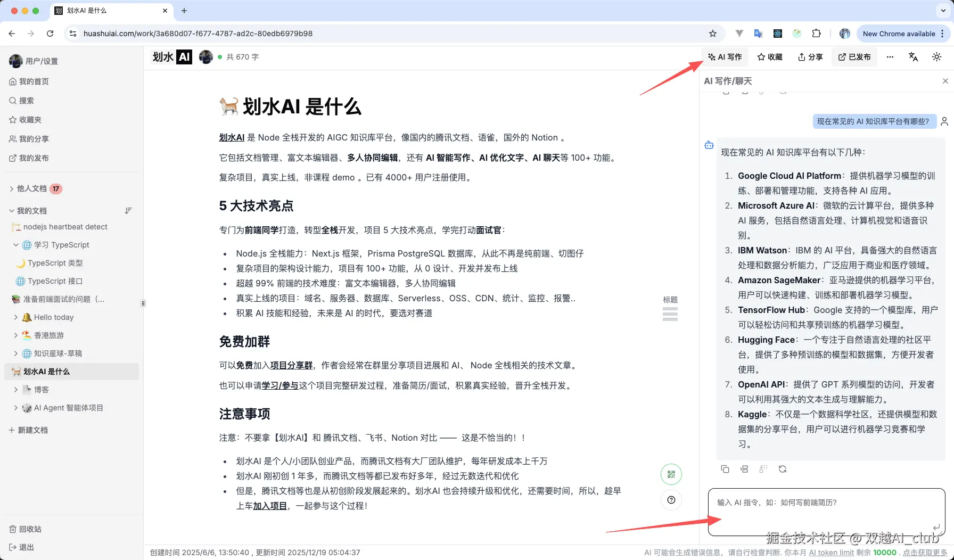Open tab search dropdown arrow
954x560 pixels.
point(943,11)
